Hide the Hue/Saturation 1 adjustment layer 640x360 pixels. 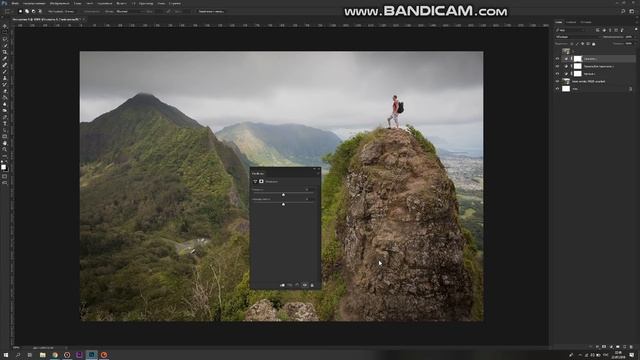coord(557,67)
